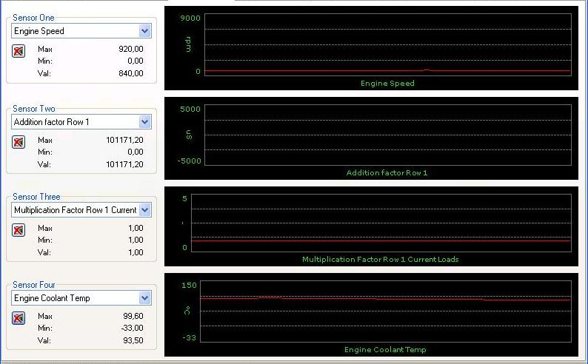This screenshot has width=588, height=364.
Task: Click the Sensor Four Max value 99,60
Action: tap(133, 316)
